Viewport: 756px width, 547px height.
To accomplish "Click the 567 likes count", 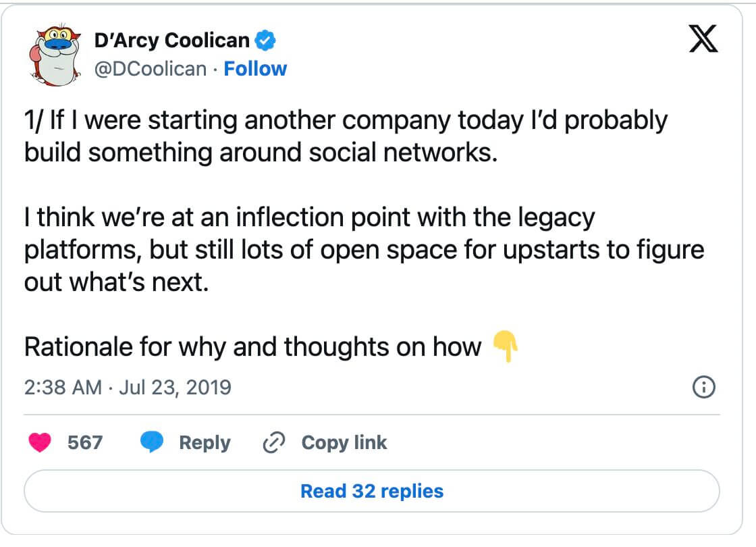I will click(x=85, y=443).
